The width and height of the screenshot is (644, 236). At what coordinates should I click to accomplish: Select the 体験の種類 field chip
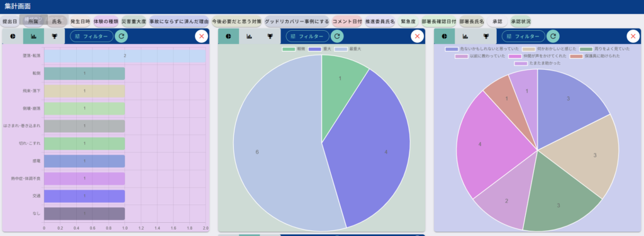click(x=106, y=21)
